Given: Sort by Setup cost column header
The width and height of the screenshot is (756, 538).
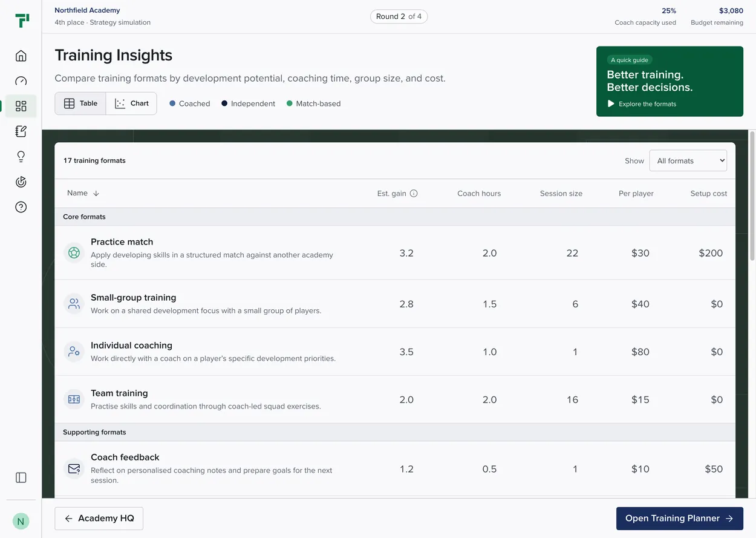Looking at the screenshot, I should [709, 194].
